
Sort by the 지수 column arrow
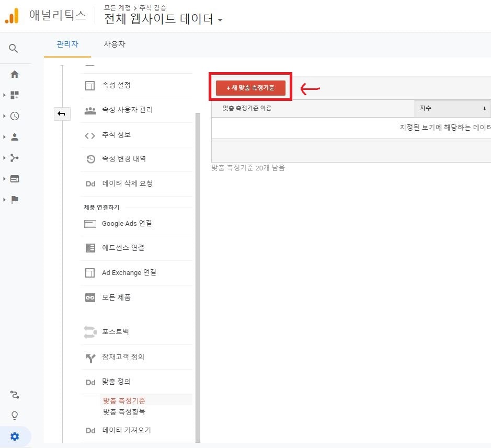click(x=484, y=108)
